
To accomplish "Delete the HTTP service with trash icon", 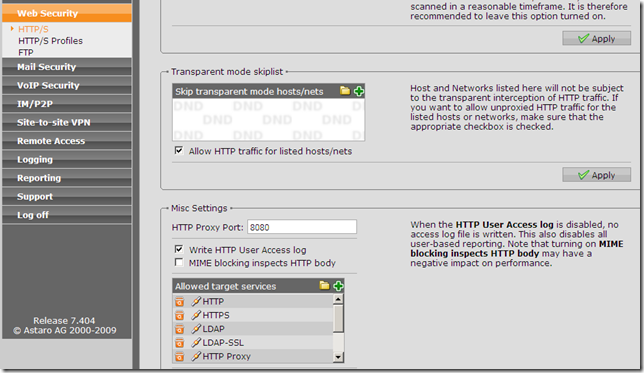I will [x=179, y=302].
